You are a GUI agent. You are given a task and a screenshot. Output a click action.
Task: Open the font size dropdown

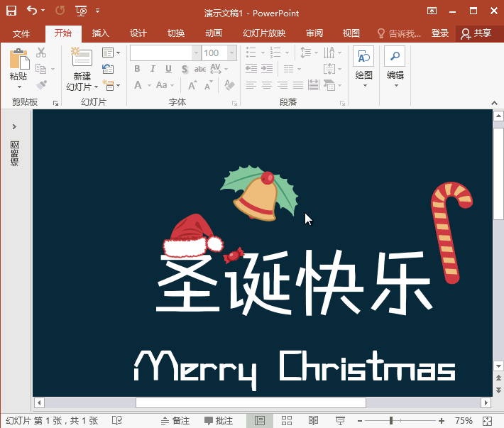[231, 53]
